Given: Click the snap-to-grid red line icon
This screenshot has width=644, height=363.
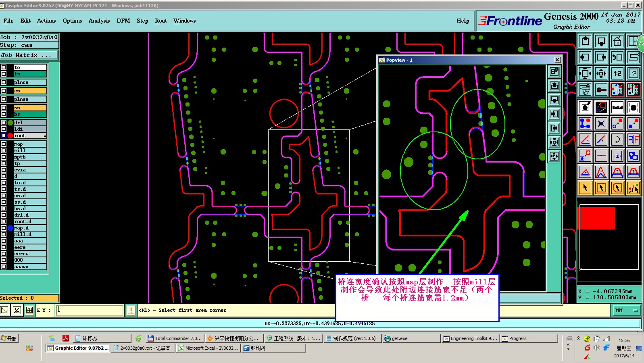Looking at the screenshot, I should (x=601, y=90).
